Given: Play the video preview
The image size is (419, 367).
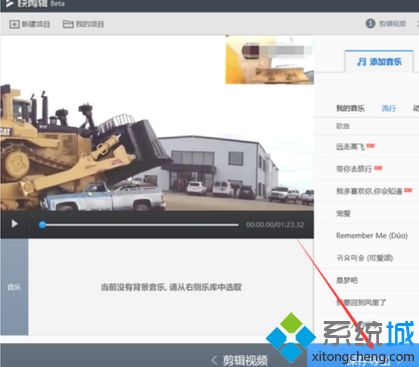Looking at the screenshot, I should click(14, 224).
